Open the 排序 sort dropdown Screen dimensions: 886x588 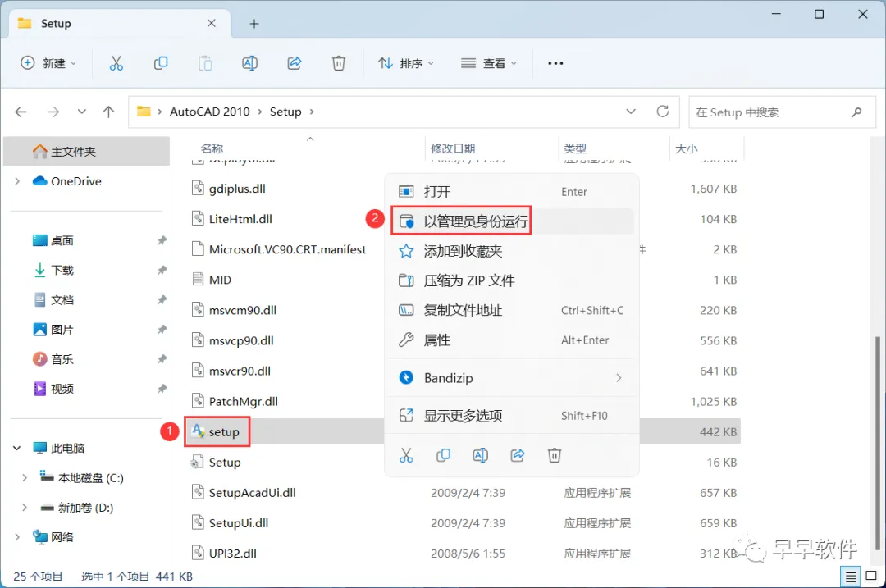[x=406, y=63]
